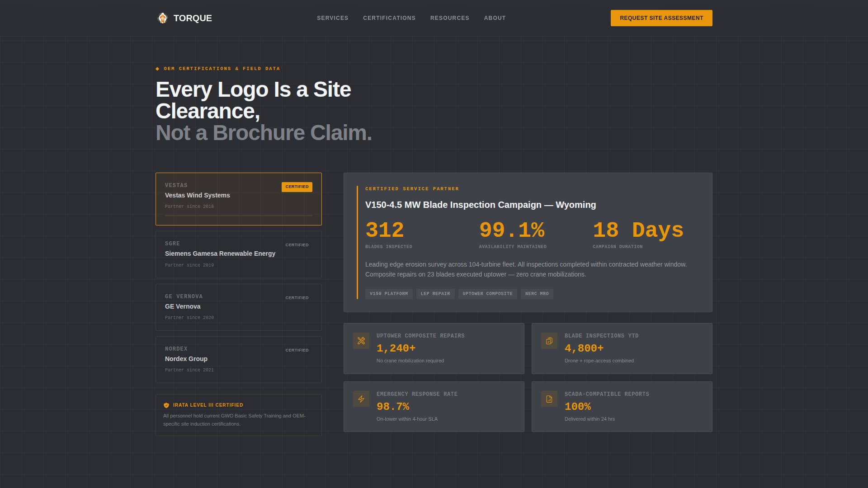
Task: Click the wrench icon in Uptower Composite Repairs
Action: [361, 341]
